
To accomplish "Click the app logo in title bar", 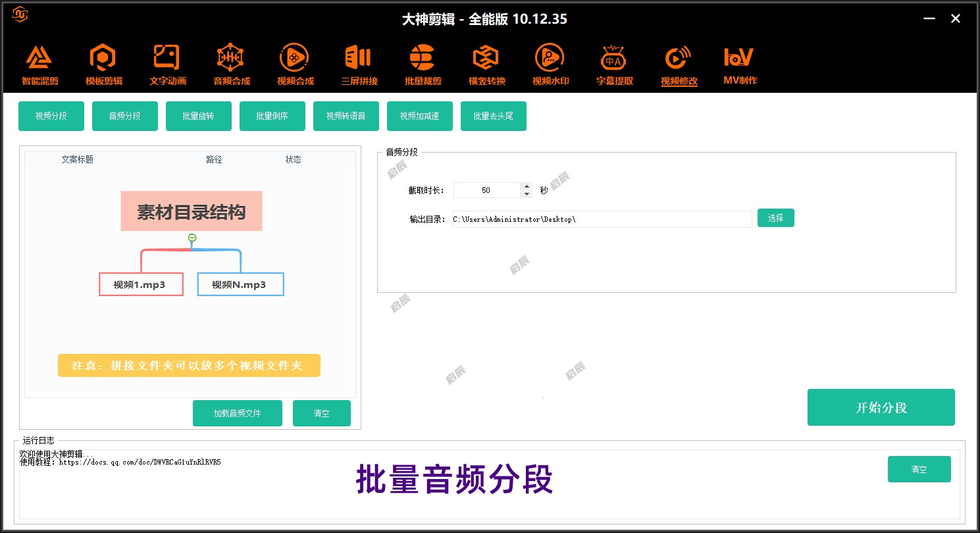I will click(x=20, y=14).
